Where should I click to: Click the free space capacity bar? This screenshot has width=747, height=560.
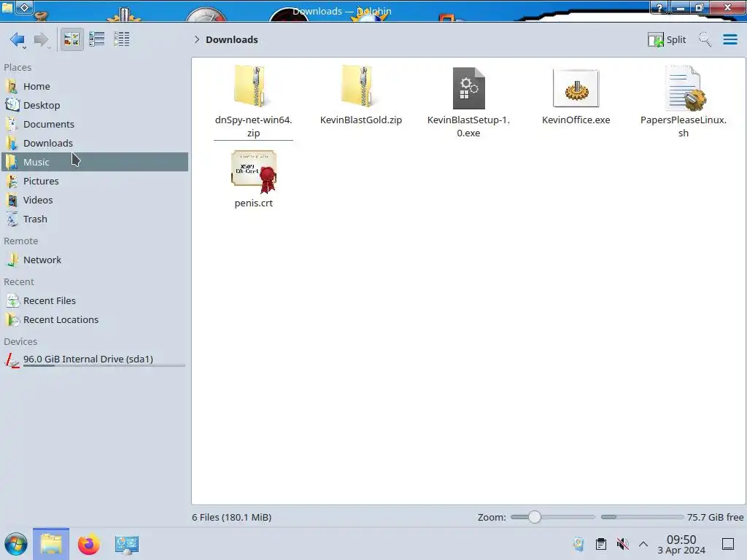click(642, 517)
